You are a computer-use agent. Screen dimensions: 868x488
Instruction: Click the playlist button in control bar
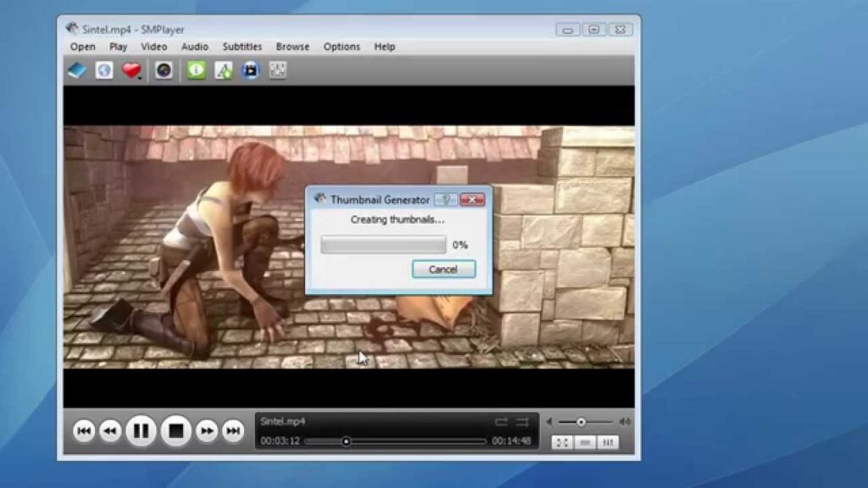pos(585,442)
